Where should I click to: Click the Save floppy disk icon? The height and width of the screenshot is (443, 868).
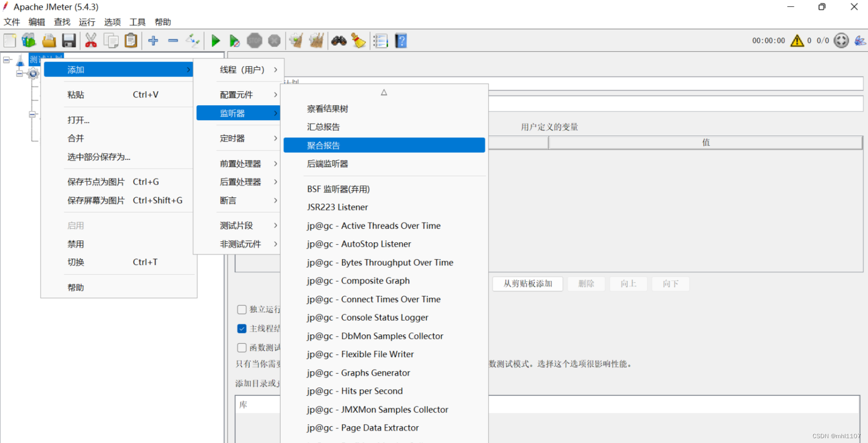[69, 41]
